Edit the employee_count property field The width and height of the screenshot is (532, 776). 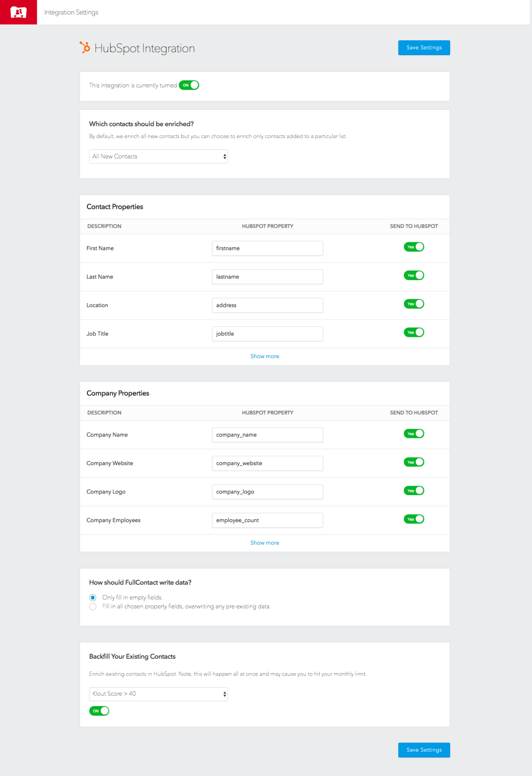pyautogui.click(x=268, y=521)
